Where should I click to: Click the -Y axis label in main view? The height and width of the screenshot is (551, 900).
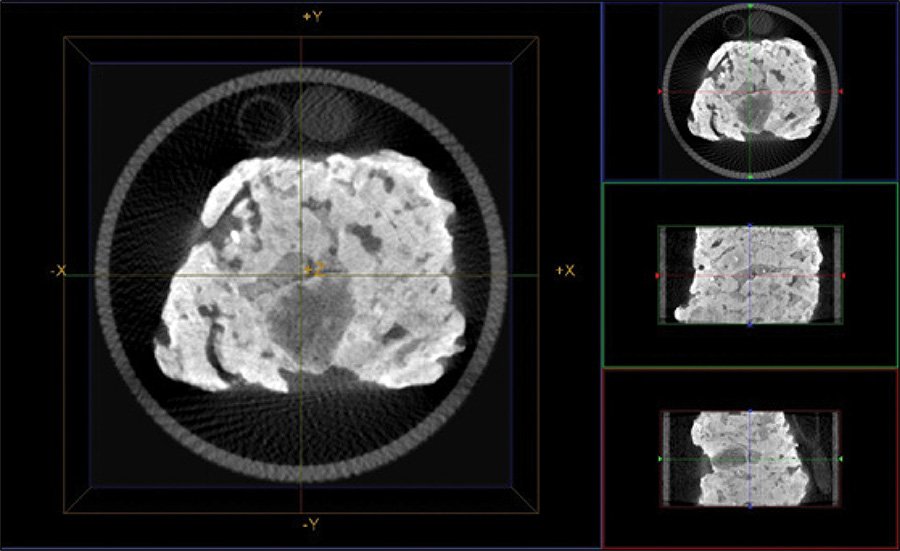(311, 524)
